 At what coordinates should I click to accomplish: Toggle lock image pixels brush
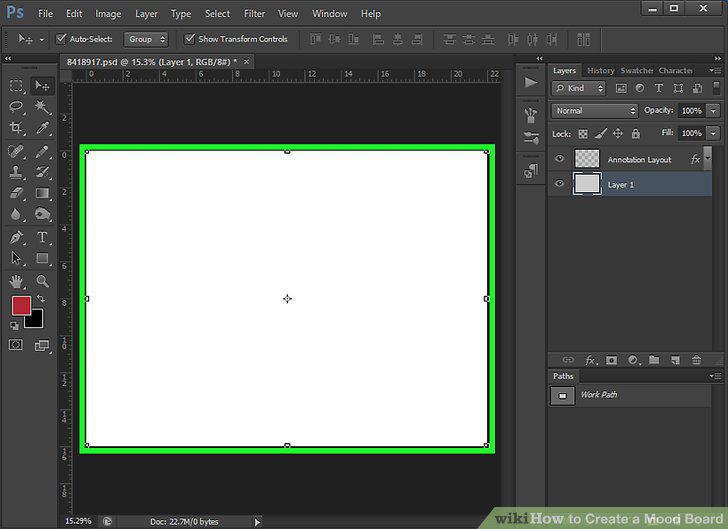point(600,134)
